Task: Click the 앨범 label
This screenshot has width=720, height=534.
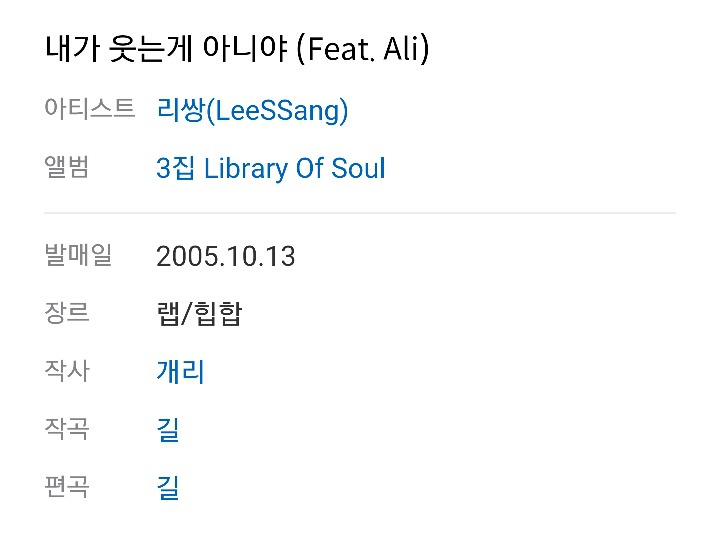Action: coord(67,167)
